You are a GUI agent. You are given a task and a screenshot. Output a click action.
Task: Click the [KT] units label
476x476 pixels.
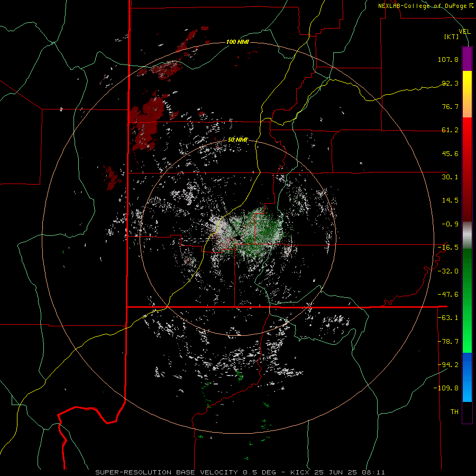point(452,36)
